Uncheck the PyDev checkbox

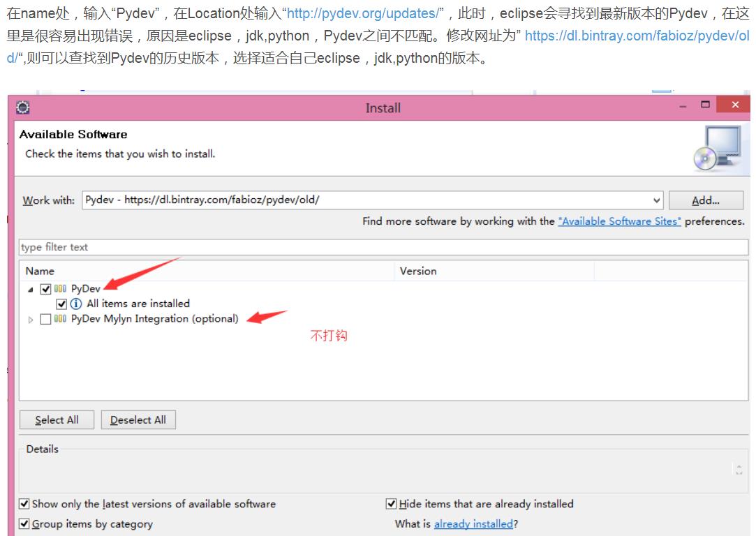coord(46,289)
